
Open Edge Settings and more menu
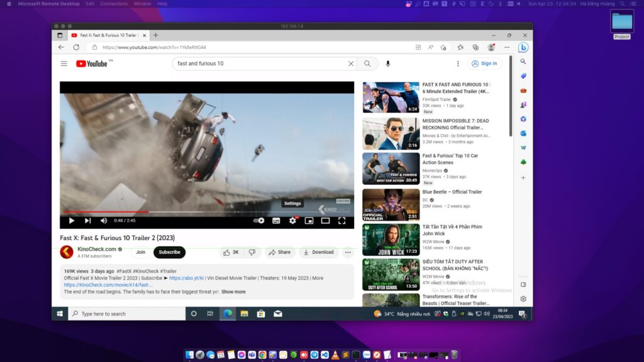tap(507, 47)
